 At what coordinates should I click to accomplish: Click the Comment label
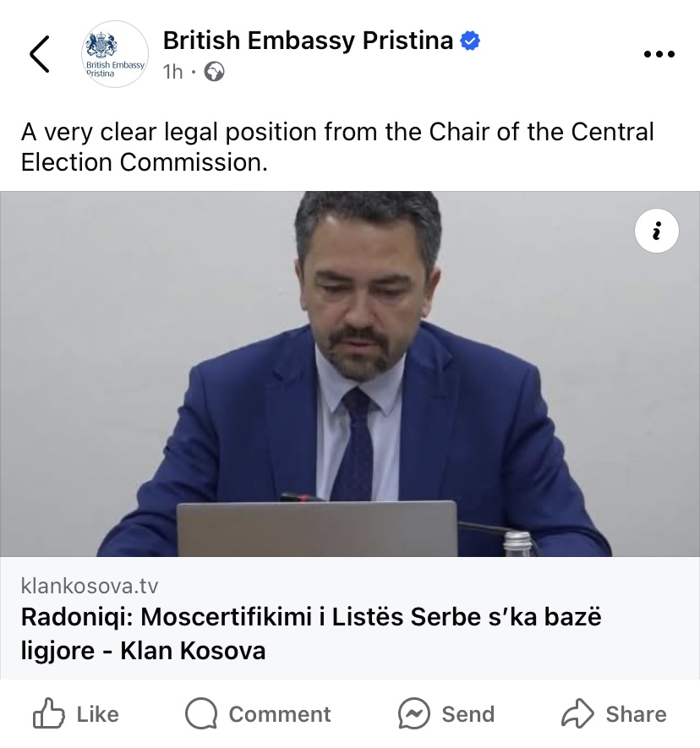pyautogui.click(x=280, y=714)
